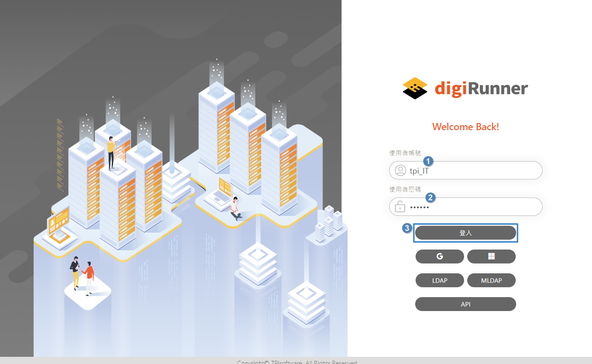This screenshot has width=592, height=364.
Task: Click the 使用者密碼 label
Action: pos(405,189)
